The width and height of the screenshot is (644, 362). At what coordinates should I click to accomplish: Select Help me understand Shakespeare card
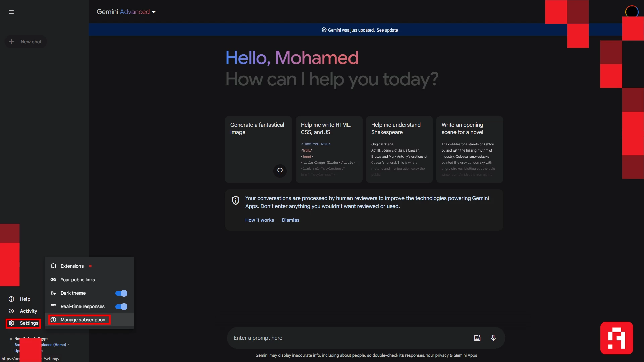(x=399, y=149)
